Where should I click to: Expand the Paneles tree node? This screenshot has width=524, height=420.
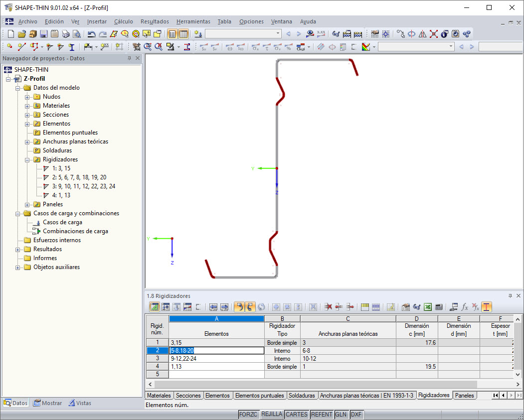(27, 205)
